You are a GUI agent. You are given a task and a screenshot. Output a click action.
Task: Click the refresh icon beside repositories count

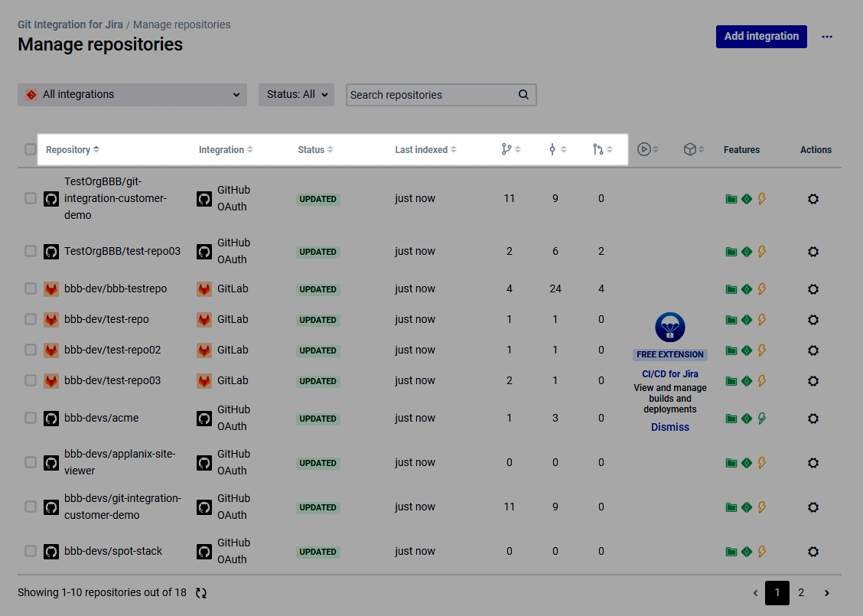(x=201, y=593)
